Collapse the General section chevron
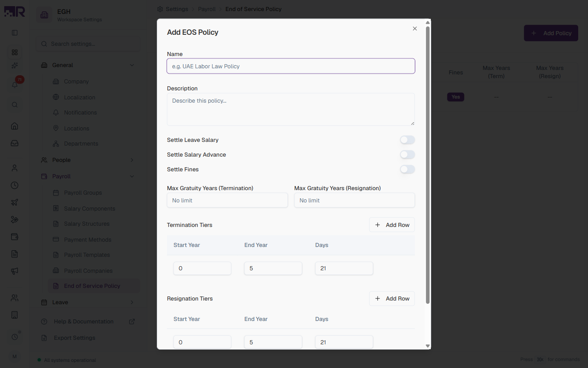 tap(132, 65)
